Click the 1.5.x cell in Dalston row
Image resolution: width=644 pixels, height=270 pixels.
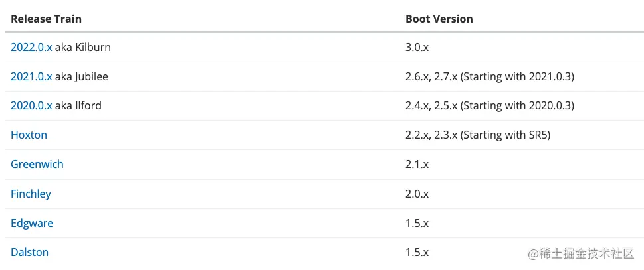pyautogui.click(x=417, y=252)
